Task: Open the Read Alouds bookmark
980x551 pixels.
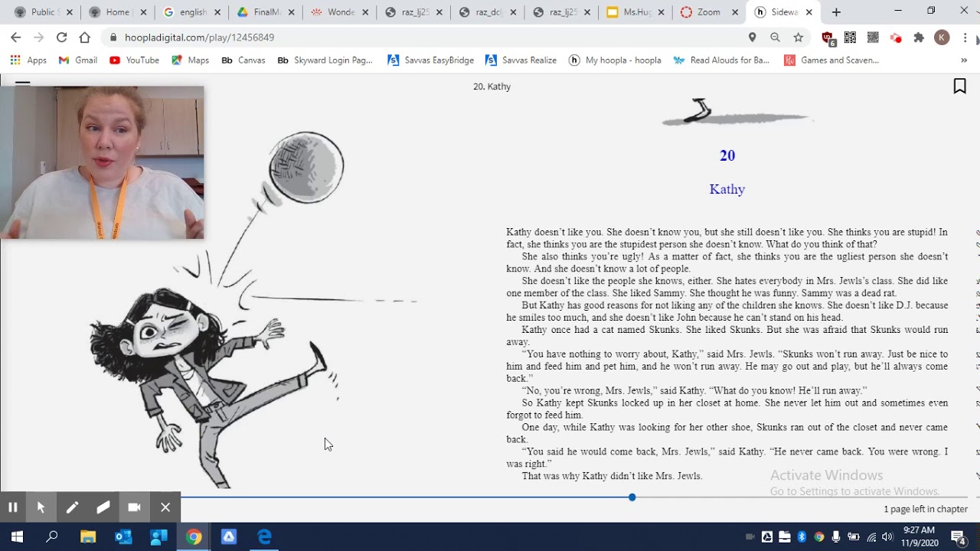Action: (x=721, y=60)
